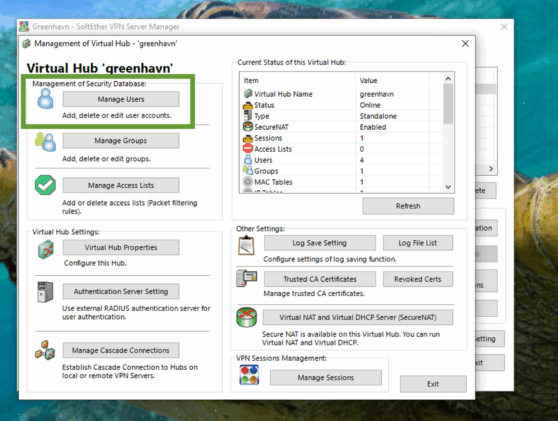Open Log Save Setting
This screenshot has width=558, height=421.
pyautogui.click(x=320, y=243)
